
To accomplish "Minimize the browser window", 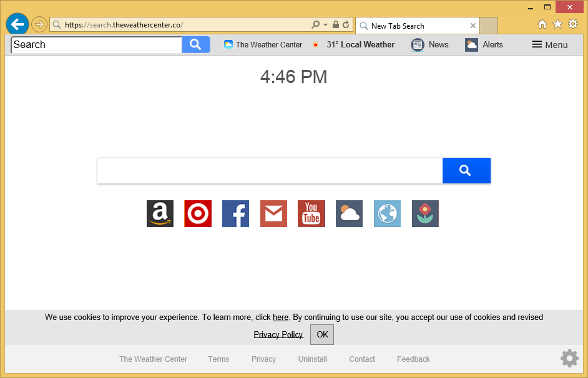I will click(x=530, y=7).
